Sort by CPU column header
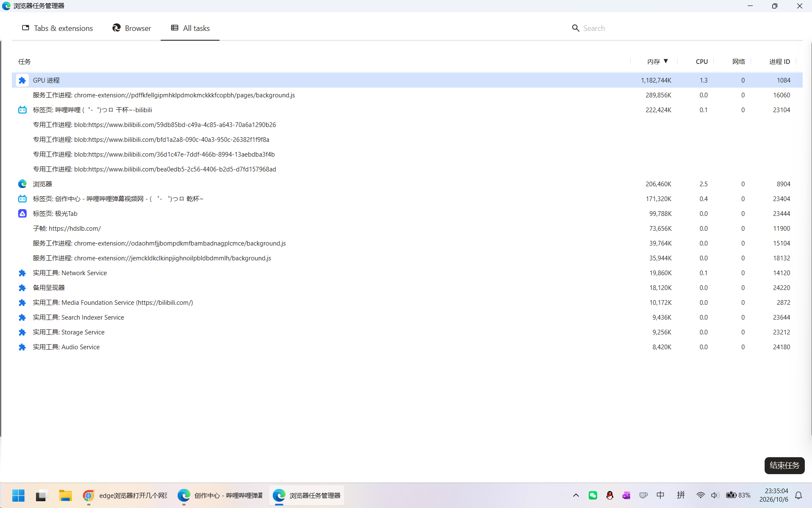The width and height of the screenshot is (812, 508). [702, 62]
